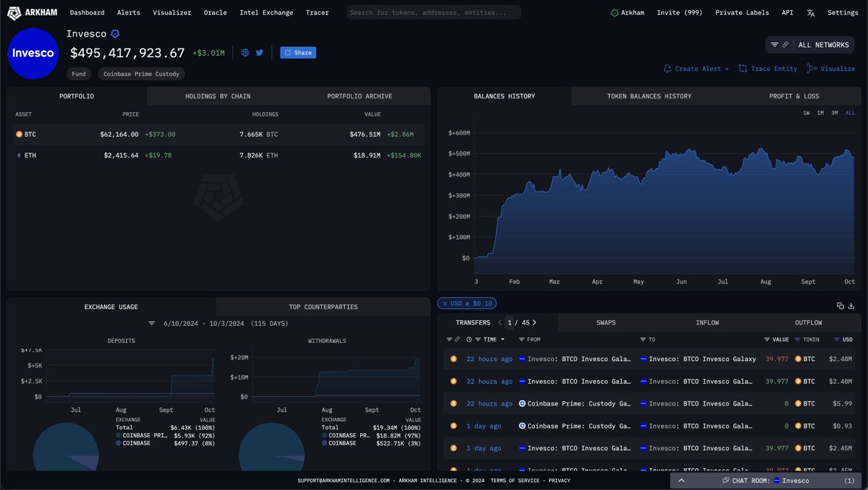Download transfers with the download icon

tap(851, 306)
